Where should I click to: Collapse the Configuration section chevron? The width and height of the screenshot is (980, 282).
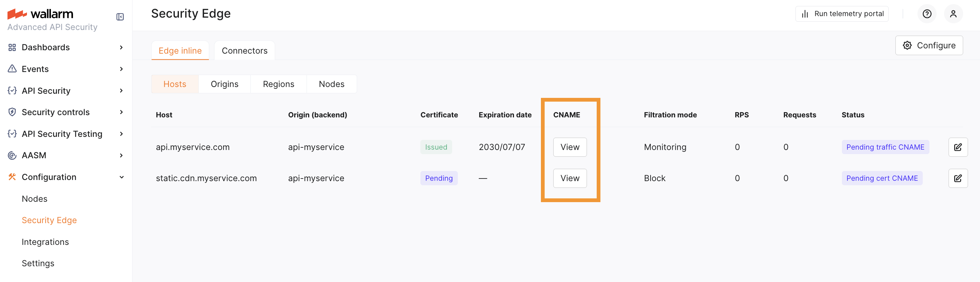coord(121,177)
